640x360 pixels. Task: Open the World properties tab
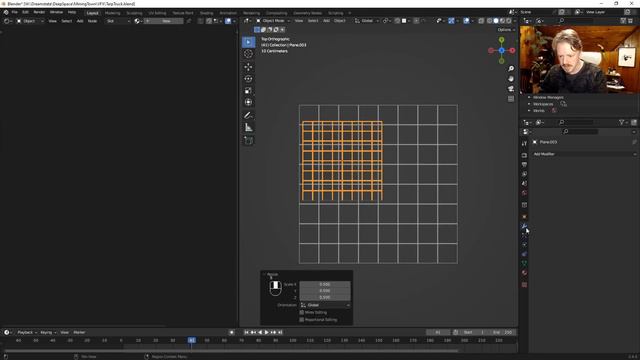point(524,193)
